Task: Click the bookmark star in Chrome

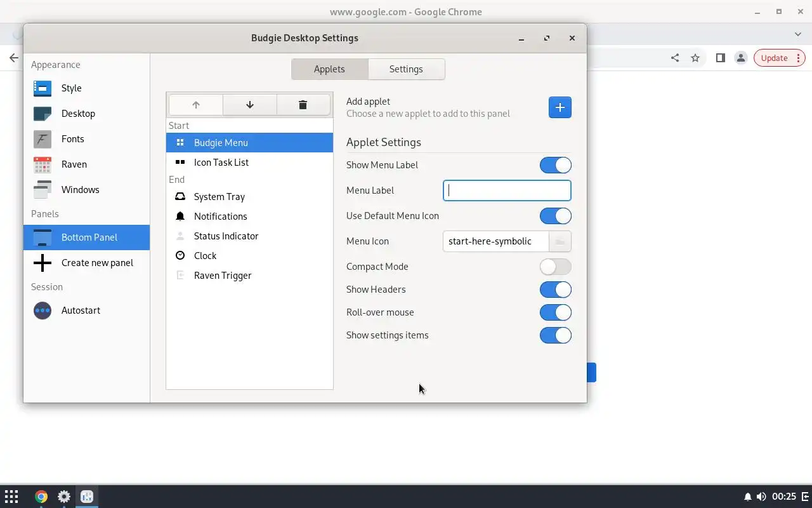Action: click(x=695, y=58)
